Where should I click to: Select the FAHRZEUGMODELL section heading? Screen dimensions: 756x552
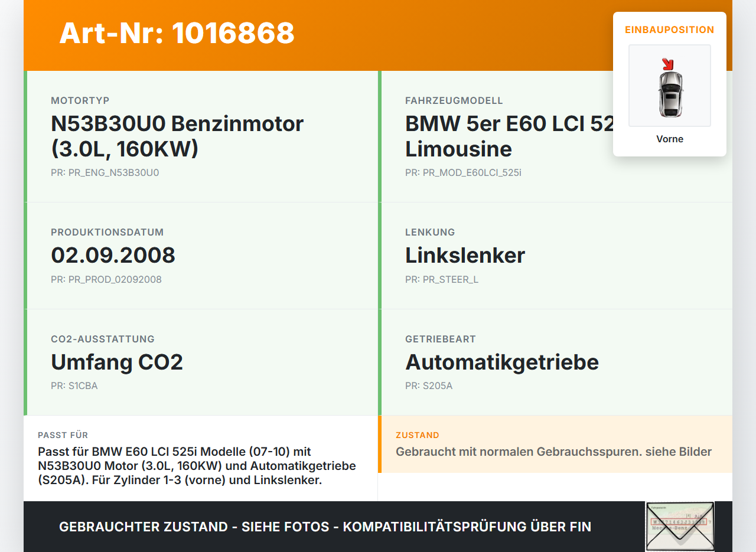coord(454,100)
